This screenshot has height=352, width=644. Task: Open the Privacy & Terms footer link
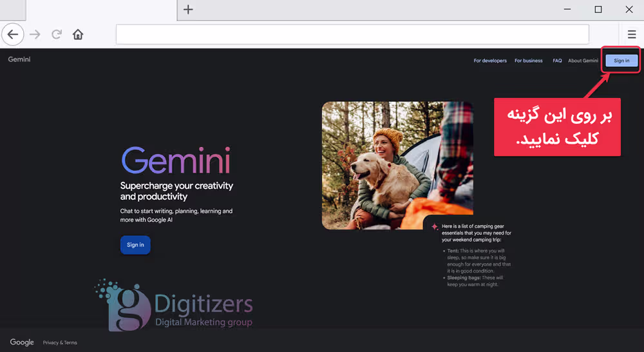(60, 342)
